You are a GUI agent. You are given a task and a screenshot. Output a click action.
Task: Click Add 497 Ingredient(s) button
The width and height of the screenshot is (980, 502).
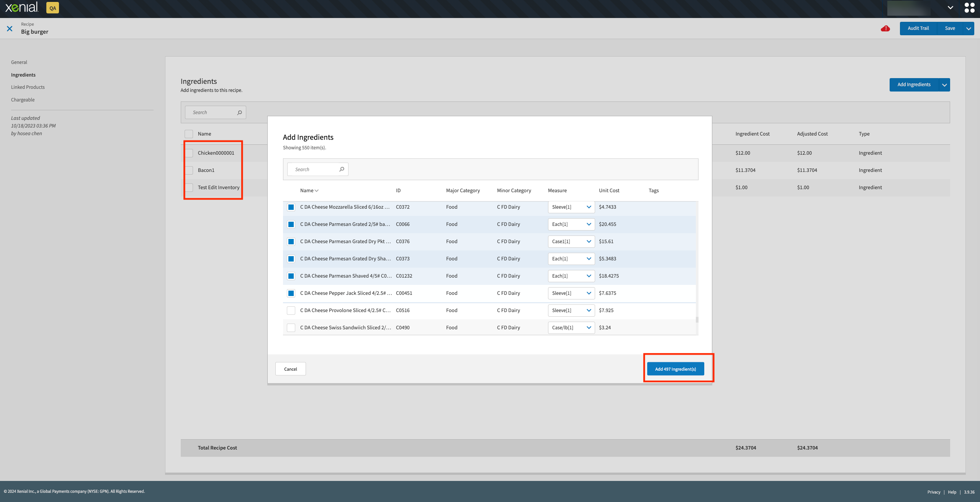pyautogui.click(x=675, y=369)
